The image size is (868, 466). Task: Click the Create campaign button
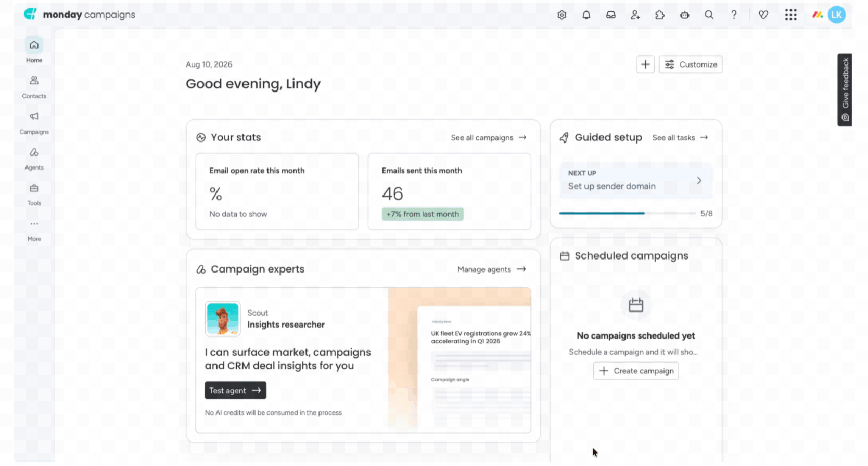636,371
